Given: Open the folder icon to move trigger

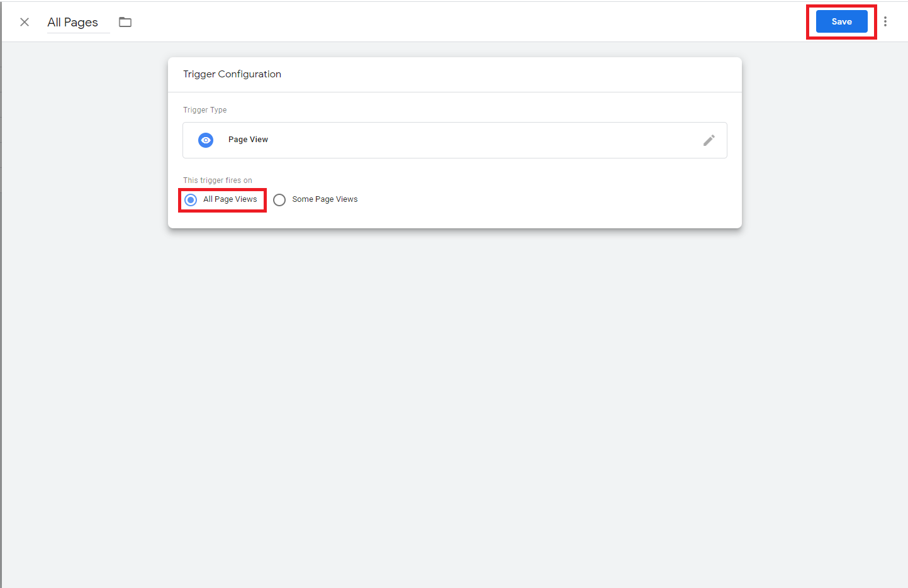Looking at the screenshot, I should pyautogui.click(x=125, y=21).
